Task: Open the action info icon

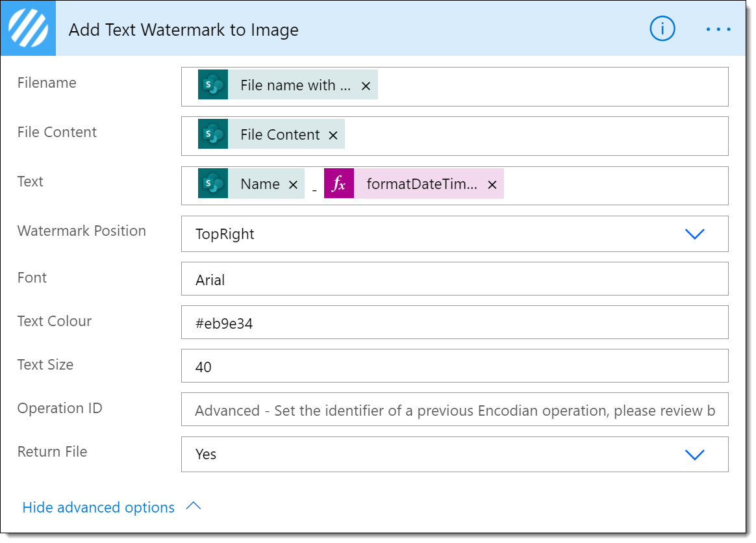Action: coord(662,29)
